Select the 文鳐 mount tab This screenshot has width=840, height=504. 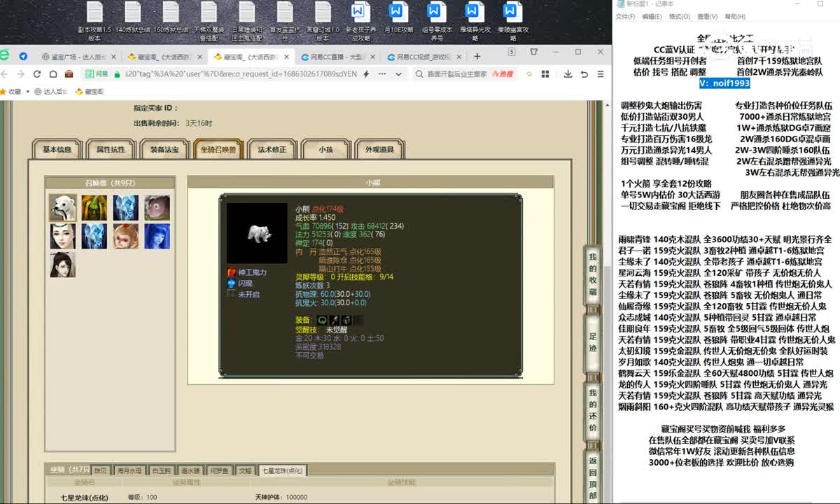pyautogui.click(x=244, y=470)
